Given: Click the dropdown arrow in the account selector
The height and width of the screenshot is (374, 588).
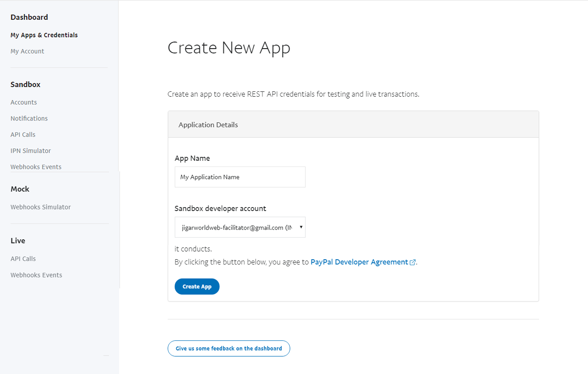Looking at the screenshot, I should [301, 227].
